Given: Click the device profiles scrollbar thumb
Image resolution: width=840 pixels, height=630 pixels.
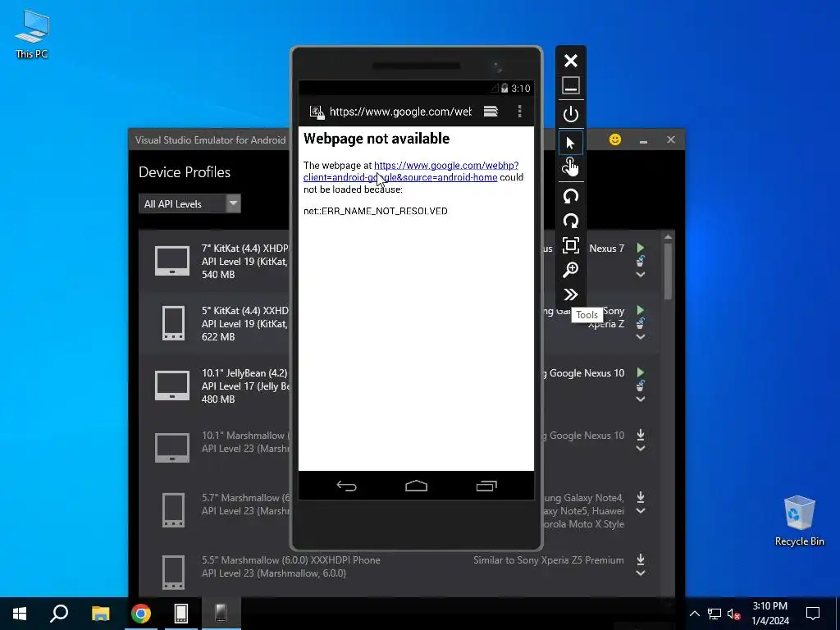Looking at the screenshot, I should click(668, 271).
